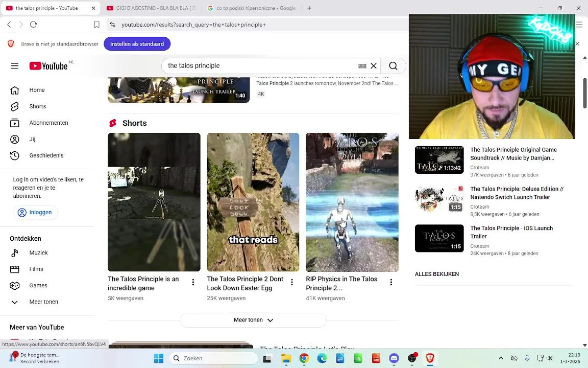Reload the page with the refresh icon
The image size is (588, 368).
click(x=33, y=25)
